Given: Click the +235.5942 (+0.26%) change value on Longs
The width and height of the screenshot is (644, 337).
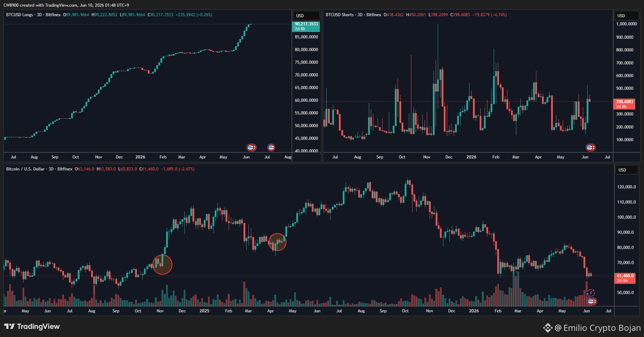Looking at the screenshot, I should tap(194, 15).
